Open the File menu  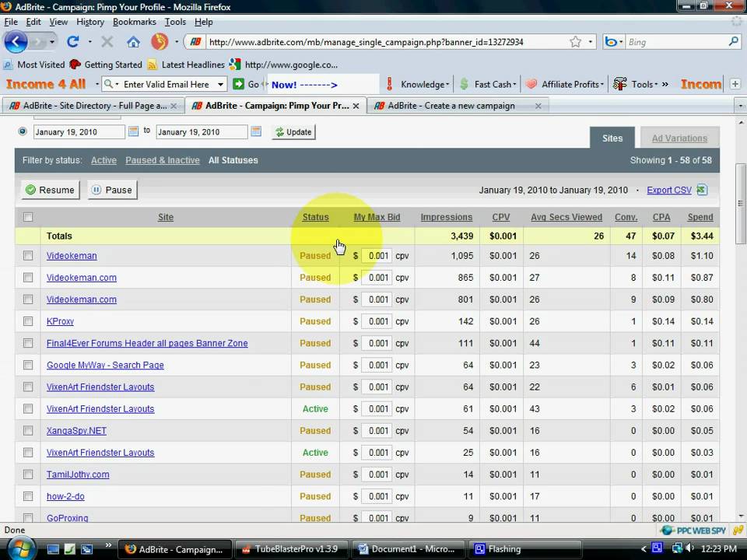10,22
